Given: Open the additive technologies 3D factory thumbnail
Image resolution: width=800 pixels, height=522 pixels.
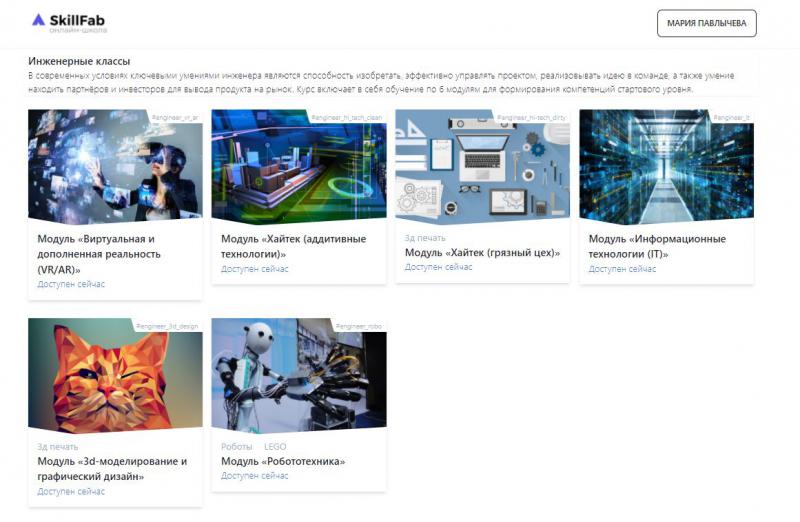Looking at the screenshot, I should tap(299, 167).
